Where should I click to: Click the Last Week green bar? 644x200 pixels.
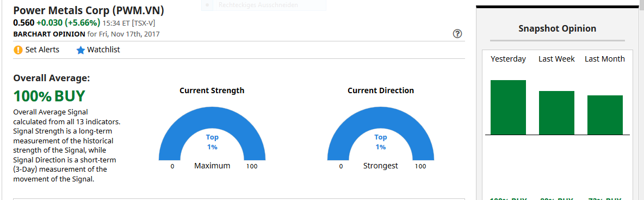556,113
